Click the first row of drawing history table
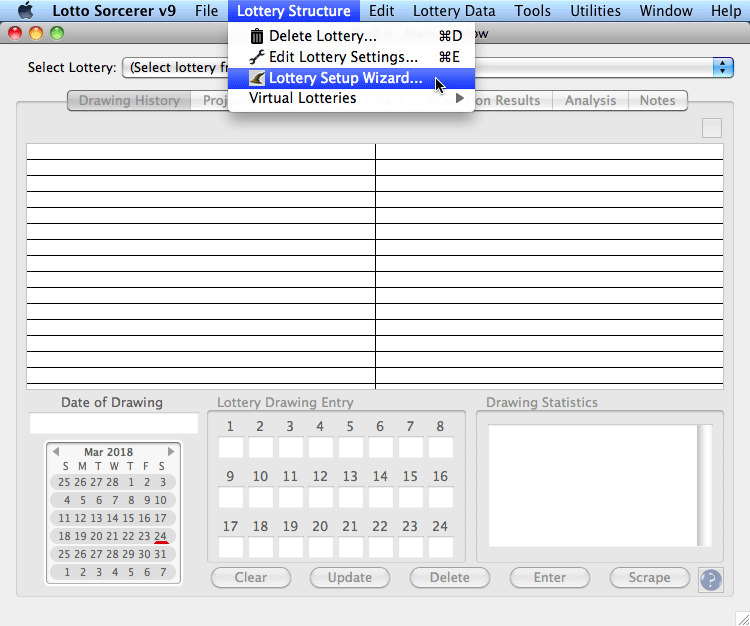Image resolution: width=750 pixels, height=626 pixels. 375,152
